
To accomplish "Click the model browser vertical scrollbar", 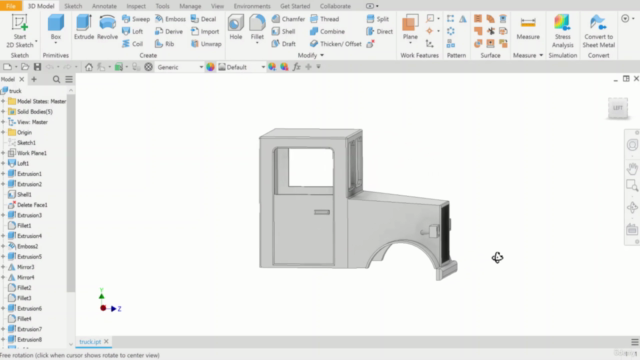I will click(71, 193).
